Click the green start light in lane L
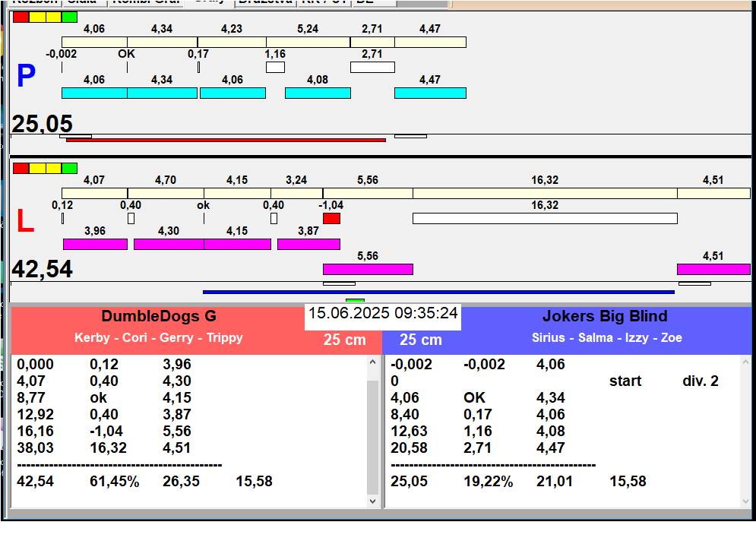 pos(69,169)
